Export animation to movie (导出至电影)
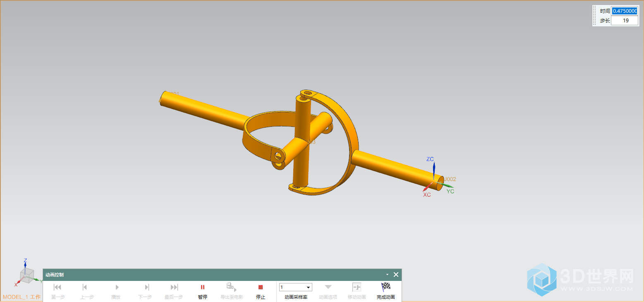 [232, 291]
